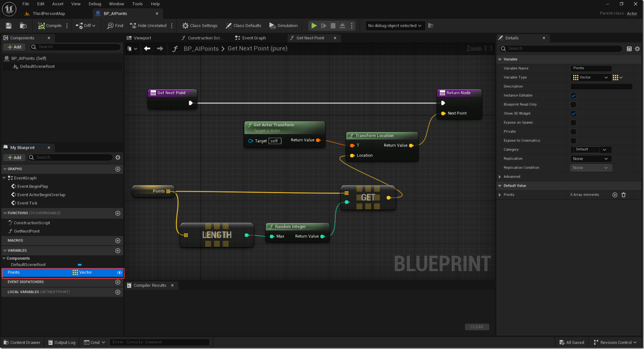Remove all Points array elements
Screen dimensions: 644x349
click(x=624, y=195)
